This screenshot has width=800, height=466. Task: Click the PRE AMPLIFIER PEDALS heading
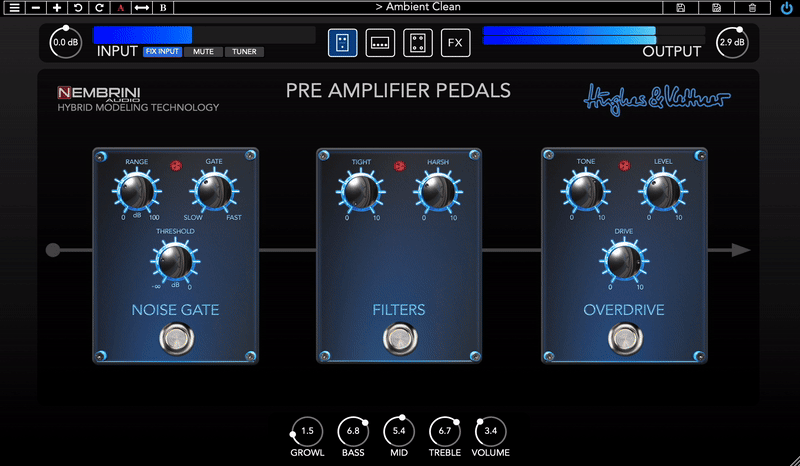398,91
